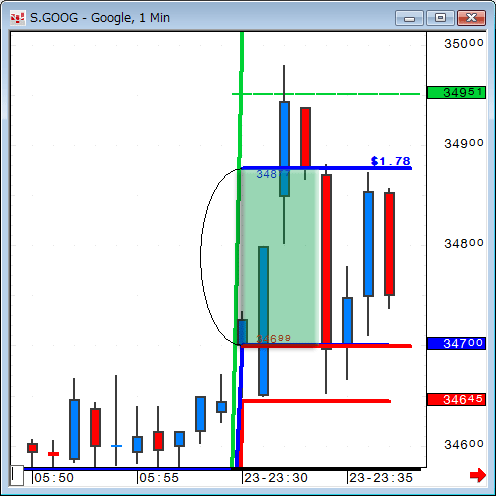
Task: Click the 34600 price scale label
Action: click(464, 444)
